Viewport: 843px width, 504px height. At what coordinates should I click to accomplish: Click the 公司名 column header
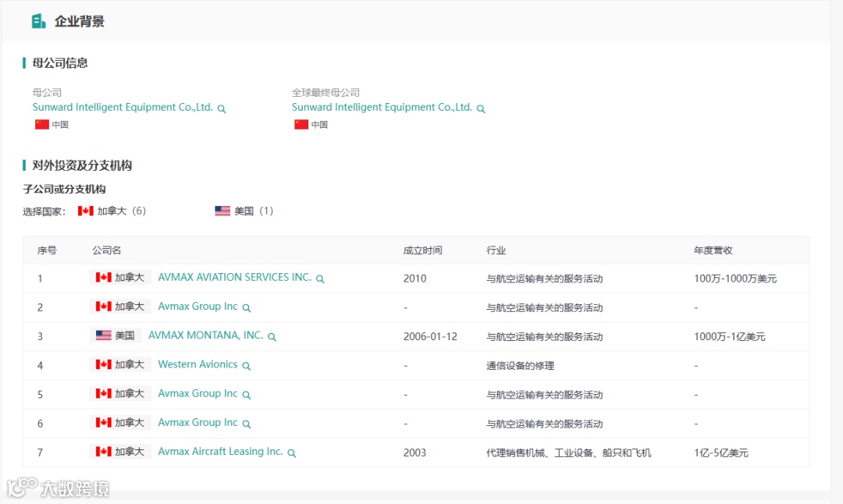(106, 250)
